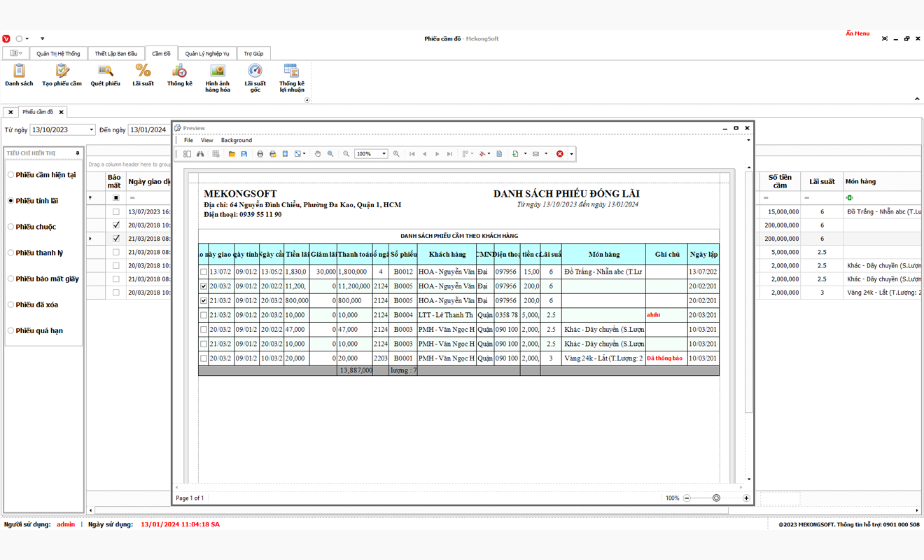The height and width of the screenshot is (560, 924).
Task: Tick Báo mất checkbox for 13/07/2023 row
Action: 116,211
